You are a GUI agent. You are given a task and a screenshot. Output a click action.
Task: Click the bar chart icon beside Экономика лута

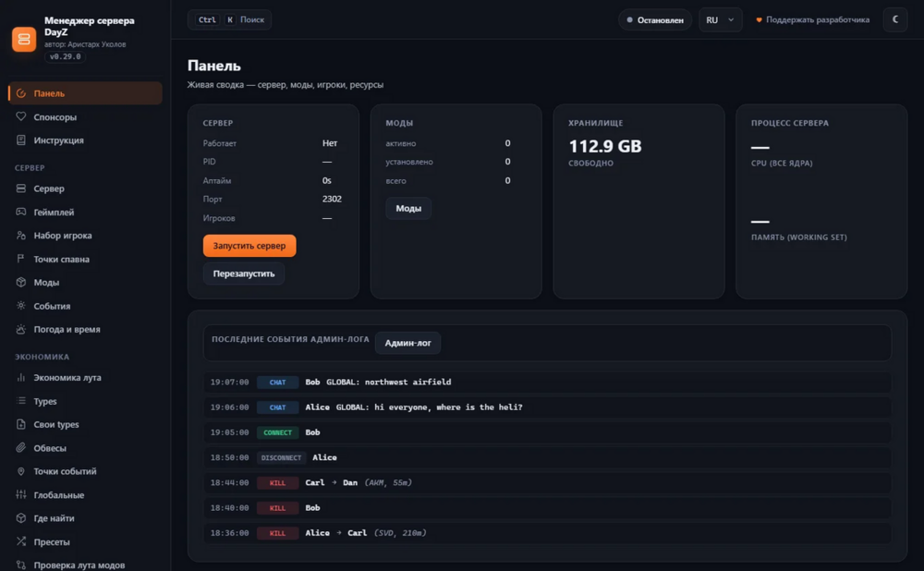pos(21,378)
